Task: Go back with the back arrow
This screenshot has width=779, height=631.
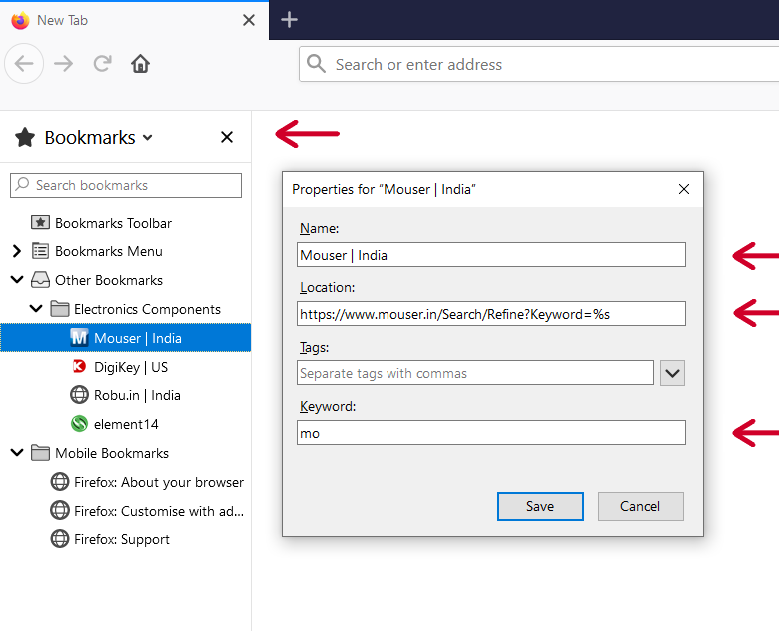Action: pyautogui.click(x=24, y=64)
